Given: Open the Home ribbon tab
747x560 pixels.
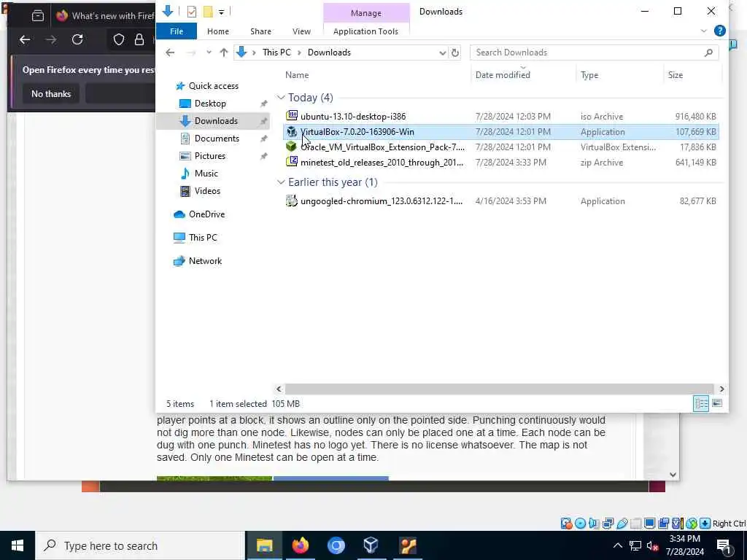Looking at the screenshot, I should 217,31.
